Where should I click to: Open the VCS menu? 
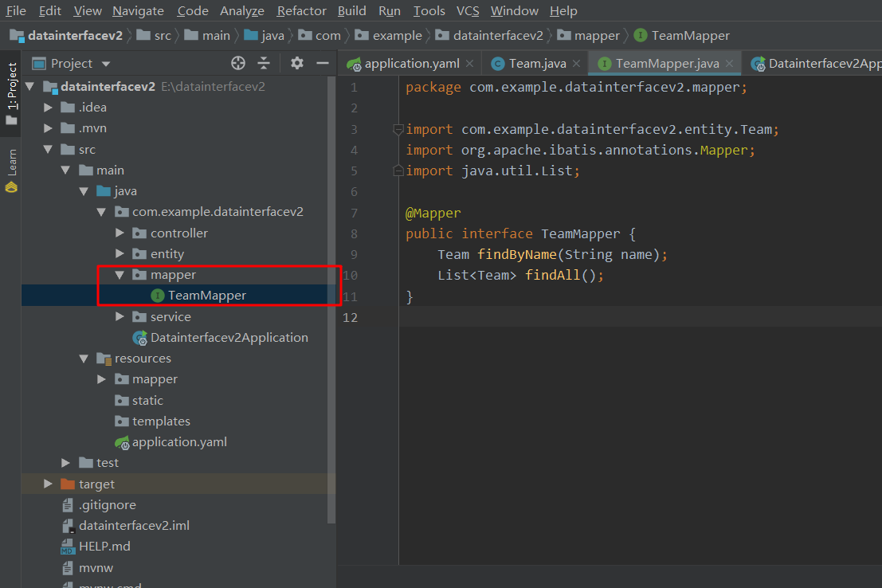(x=468, y=10)
